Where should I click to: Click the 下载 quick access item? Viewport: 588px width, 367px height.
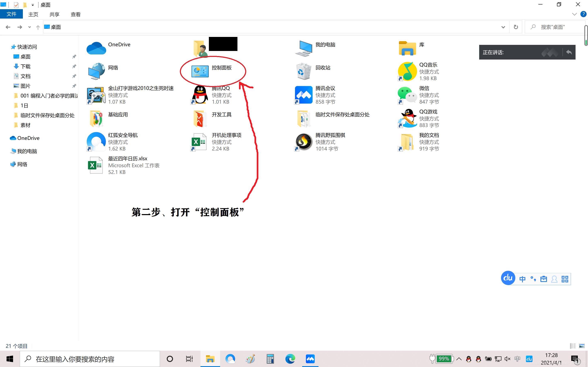[25, 66]
